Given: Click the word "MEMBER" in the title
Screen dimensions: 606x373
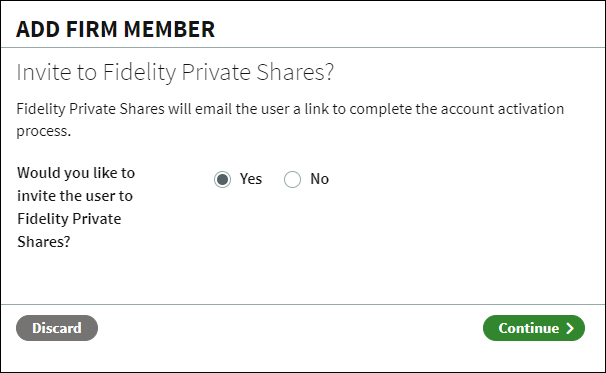Looking at the screenshot, I should (169, 29).
